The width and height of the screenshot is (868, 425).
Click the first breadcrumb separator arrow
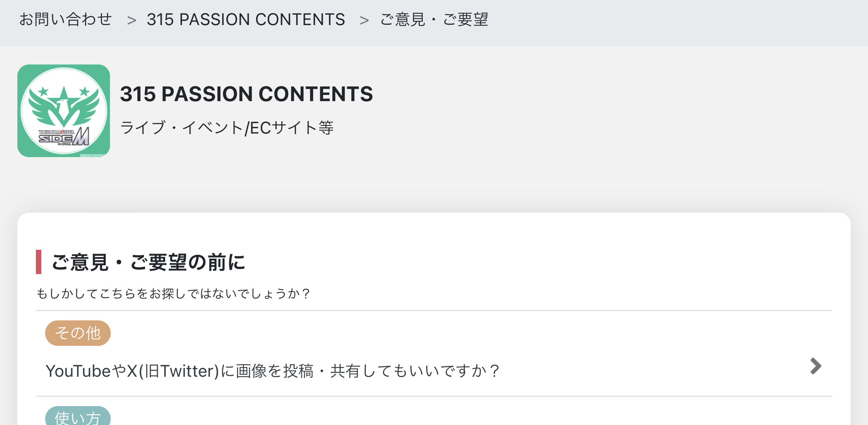pyautogui.click(x=132, y=20)
